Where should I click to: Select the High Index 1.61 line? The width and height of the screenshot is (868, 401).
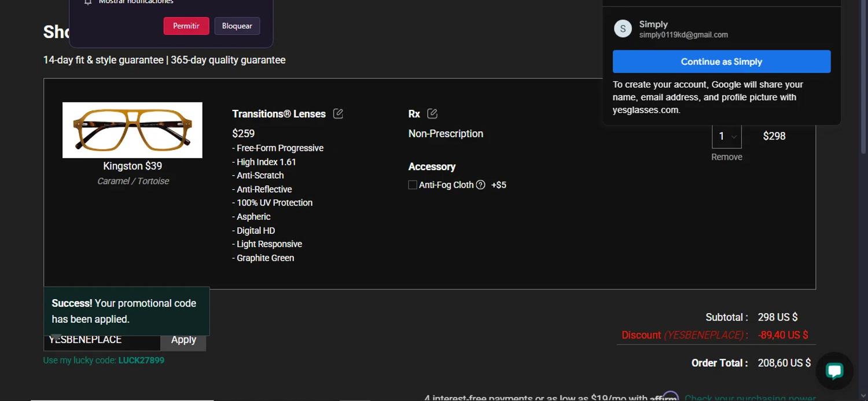coord(264,162)
